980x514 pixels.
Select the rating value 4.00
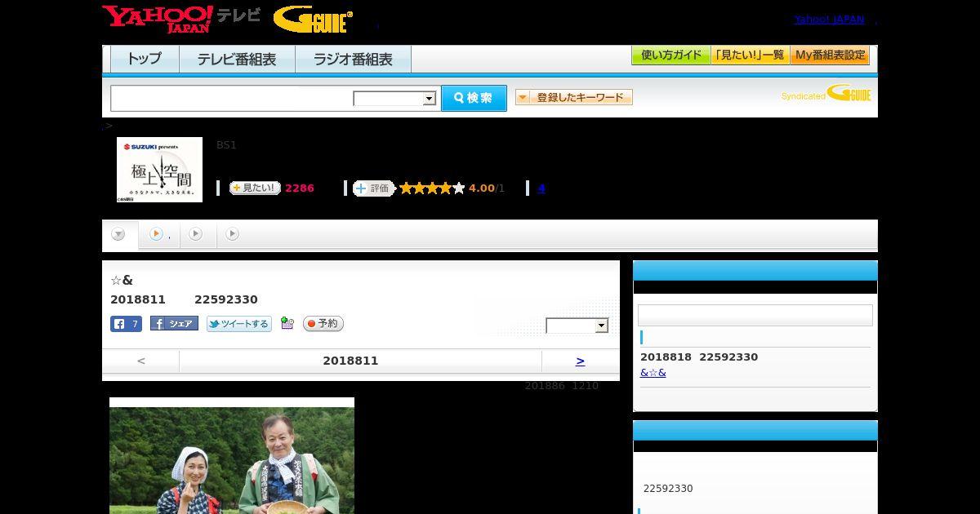[482, 188]
